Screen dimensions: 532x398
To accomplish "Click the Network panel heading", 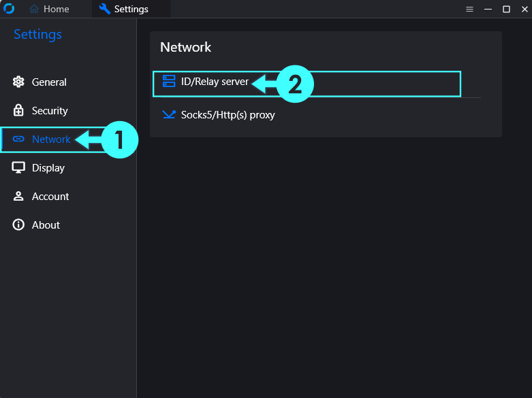I will [185, 47].
